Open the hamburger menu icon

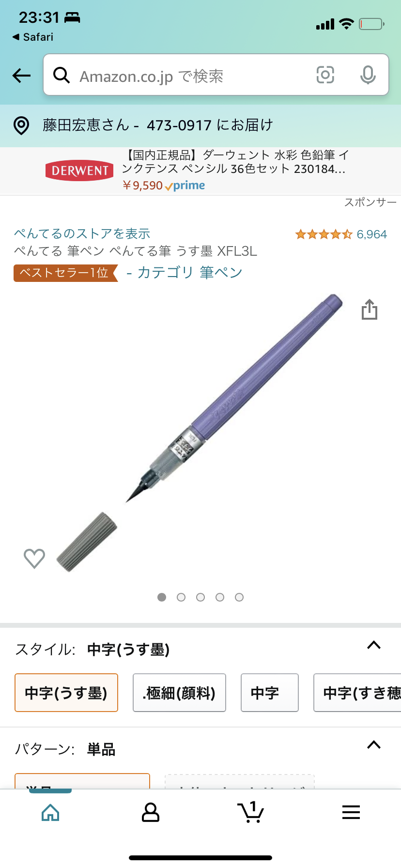[x=351, y=812]
